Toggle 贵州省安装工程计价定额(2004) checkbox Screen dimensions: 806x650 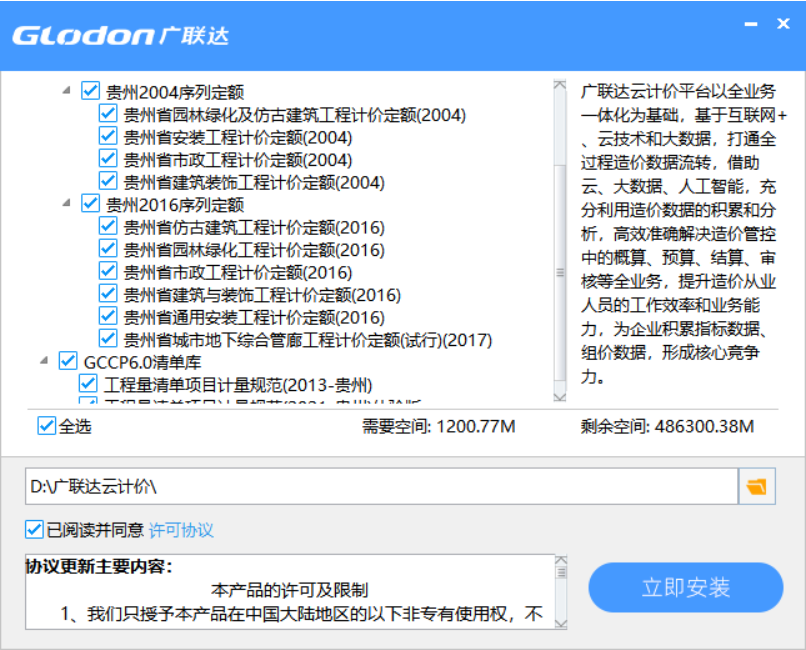click(x=108, y=136)
